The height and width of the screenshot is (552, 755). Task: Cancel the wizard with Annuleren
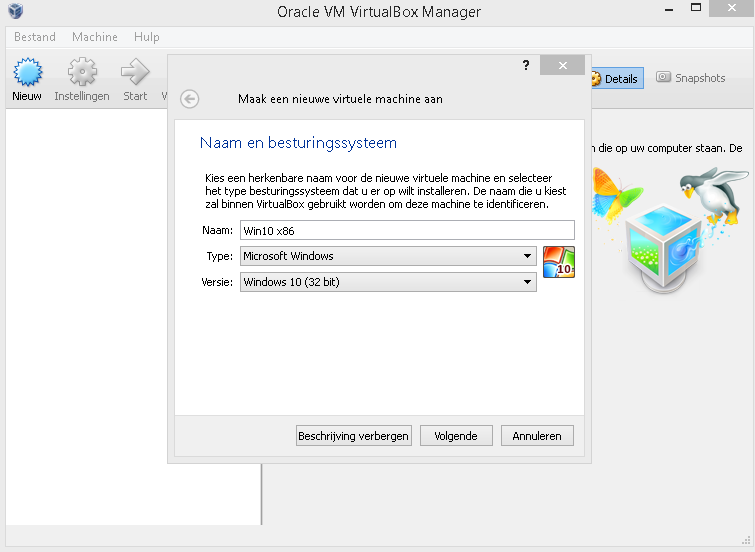(539, 436)
